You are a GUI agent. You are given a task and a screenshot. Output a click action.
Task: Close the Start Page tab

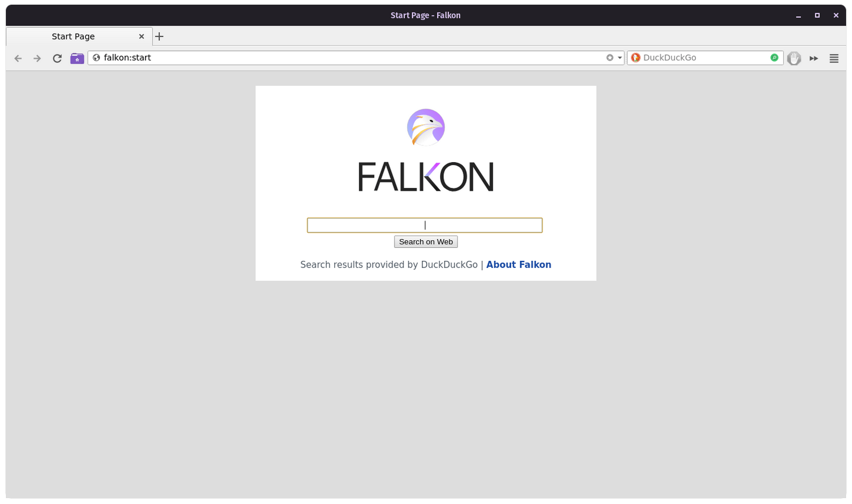point(141,36)
